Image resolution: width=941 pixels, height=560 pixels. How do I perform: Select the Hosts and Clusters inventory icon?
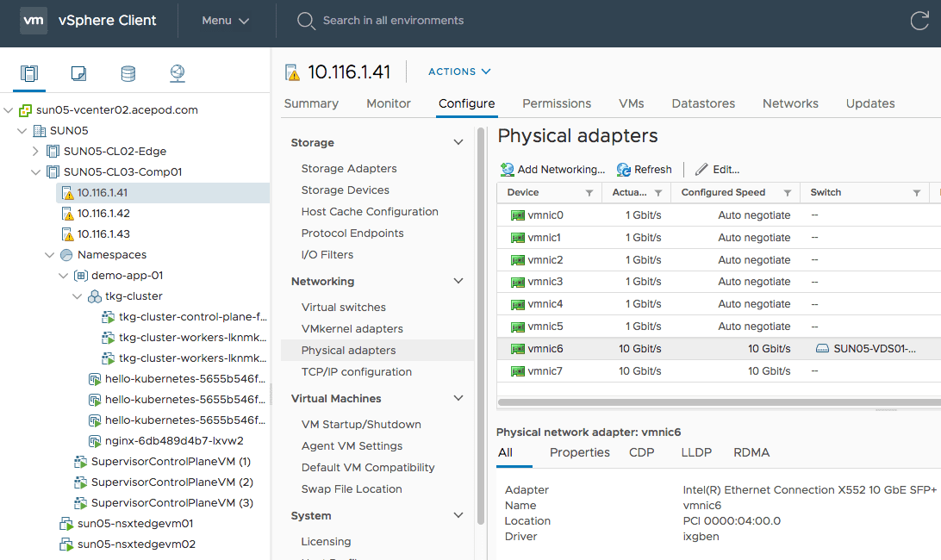(x=29, y=74)
